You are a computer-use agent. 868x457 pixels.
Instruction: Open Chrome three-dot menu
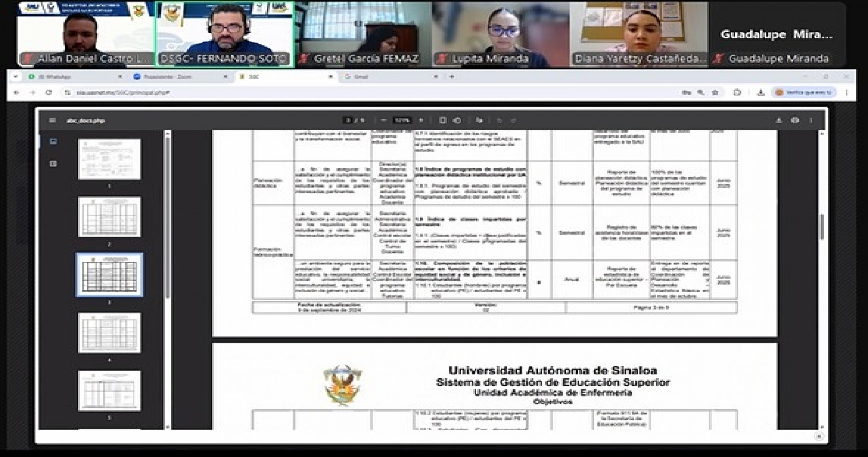(x=846, y=92)
